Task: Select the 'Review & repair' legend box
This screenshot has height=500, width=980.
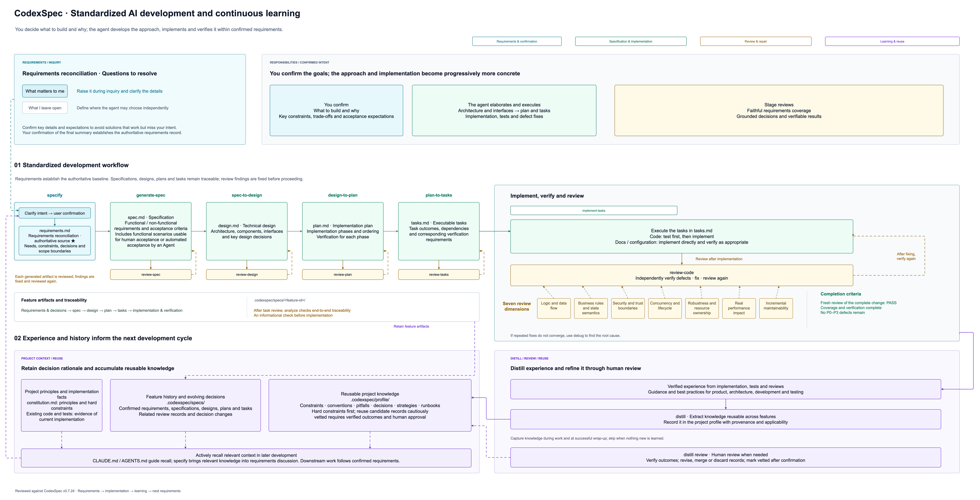Action: (755, 41)
